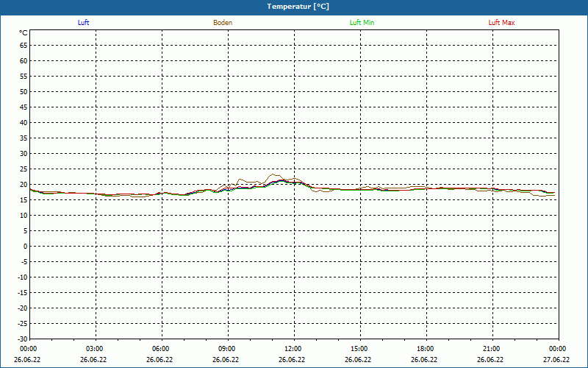Click the 27.06.22 date label
This screenshot has width=588, height=368.
pyautogui.click(x=556, y=360)
